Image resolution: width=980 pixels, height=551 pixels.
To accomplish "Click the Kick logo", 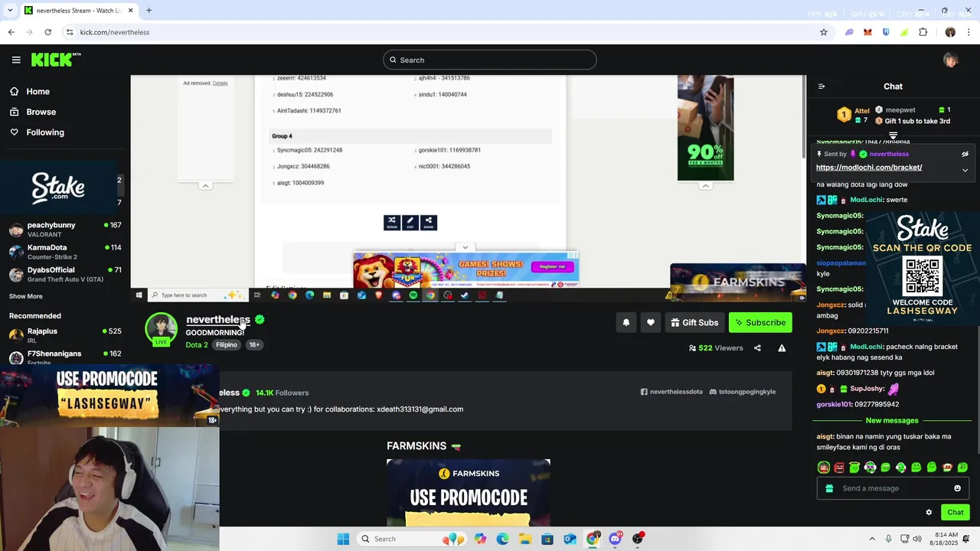I will coord(56,60).
